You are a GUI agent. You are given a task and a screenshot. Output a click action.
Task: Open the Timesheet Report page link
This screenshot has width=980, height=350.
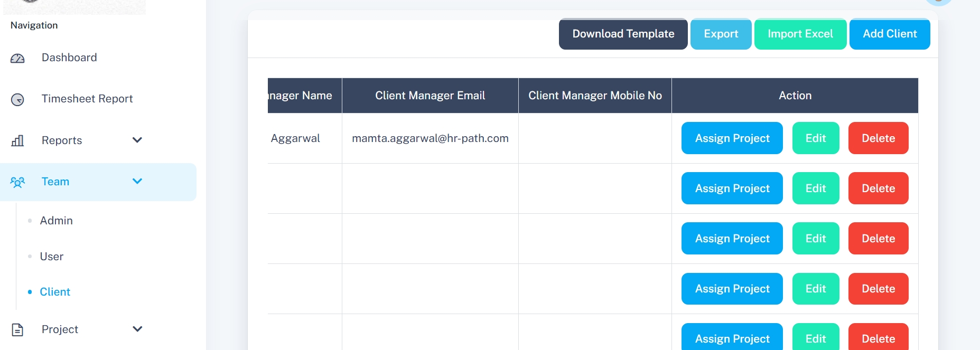(87, 99)
